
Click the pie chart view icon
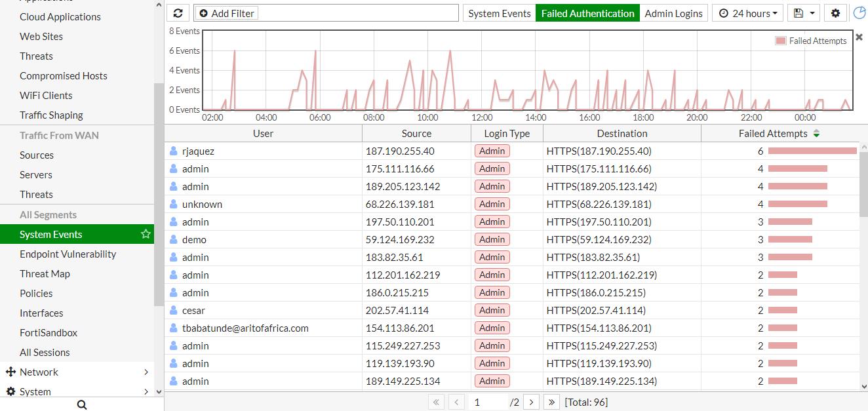859,13
